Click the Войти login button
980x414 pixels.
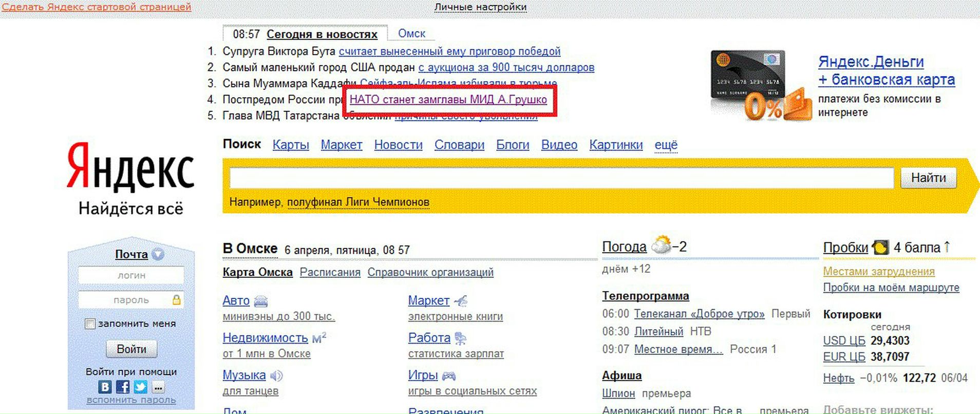pos(131,349)
